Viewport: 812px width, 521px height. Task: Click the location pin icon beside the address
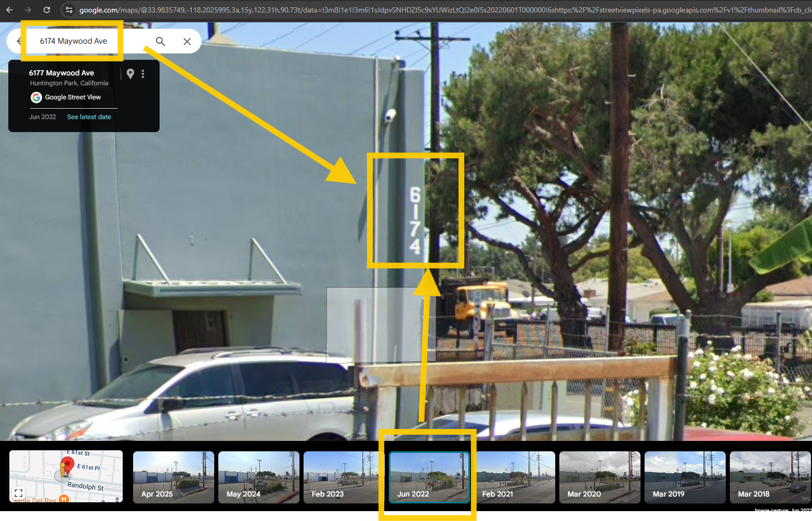130,74
